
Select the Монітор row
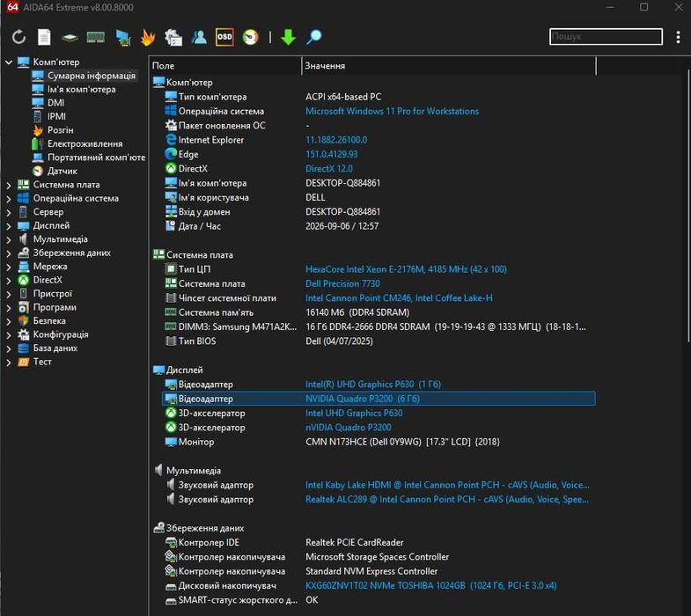pos(379,442)
